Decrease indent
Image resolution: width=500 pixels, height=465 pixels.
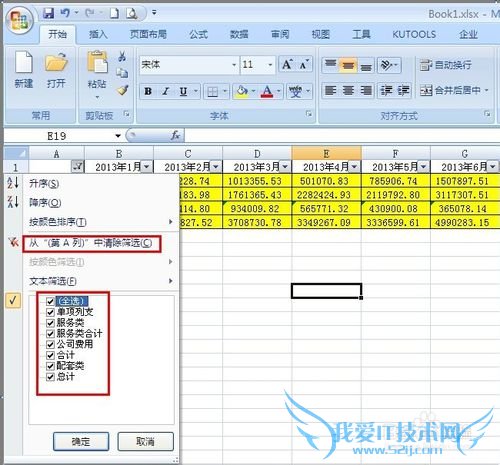point(386,90)
